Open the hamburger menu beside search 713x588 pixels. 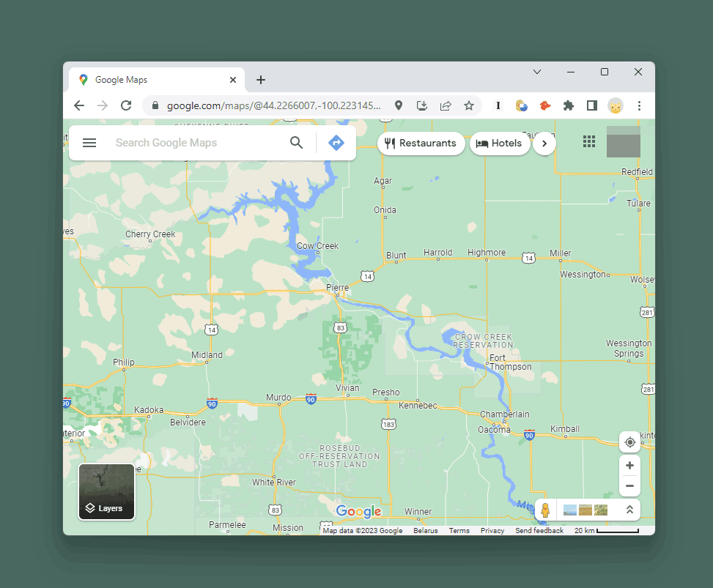pos(89,143)
